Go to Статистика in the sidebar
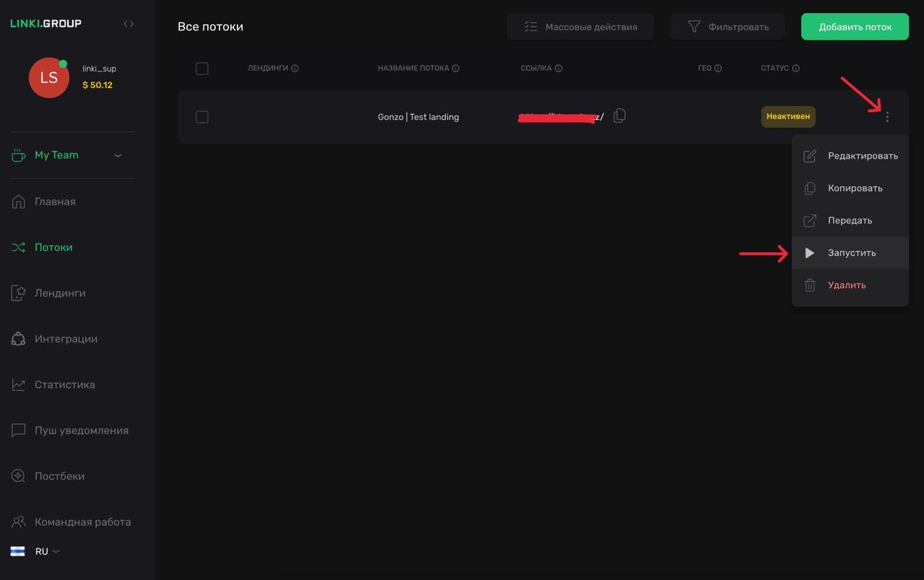This screenshot has height=580, width=924. click(64, 385)
